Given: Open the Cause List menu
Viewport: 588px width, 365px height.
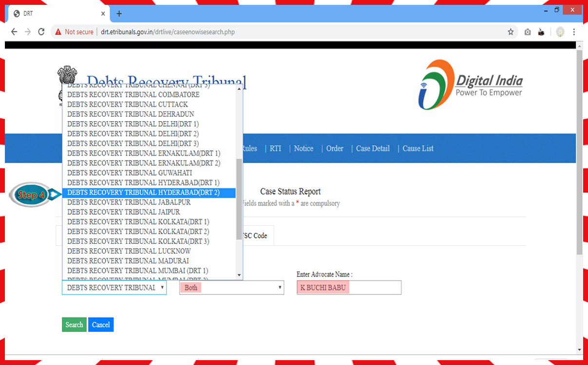Looking at the screenshot, I should [x=418, y=148].
